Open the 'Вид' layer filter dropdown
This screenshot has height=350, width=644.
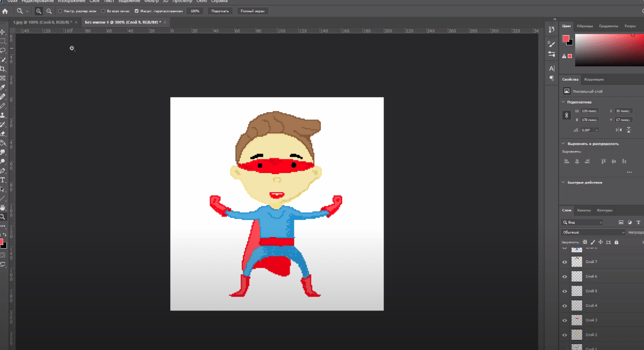click(582, 222)
